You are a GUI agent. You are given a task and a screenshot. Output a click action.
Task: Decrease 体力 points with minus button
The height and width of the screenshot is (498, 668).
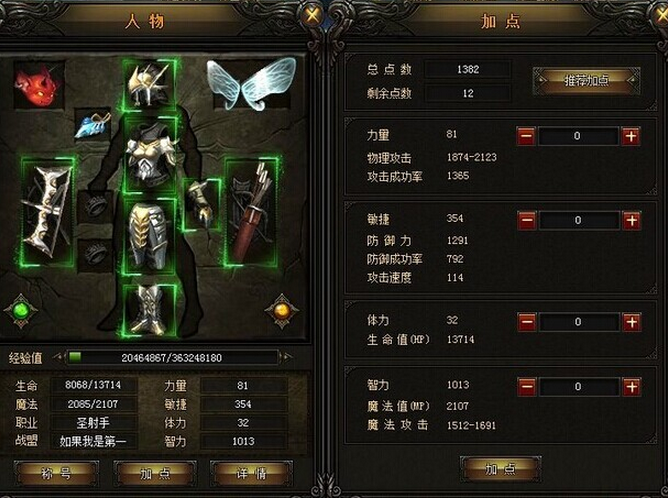click(x=527, y=322)
